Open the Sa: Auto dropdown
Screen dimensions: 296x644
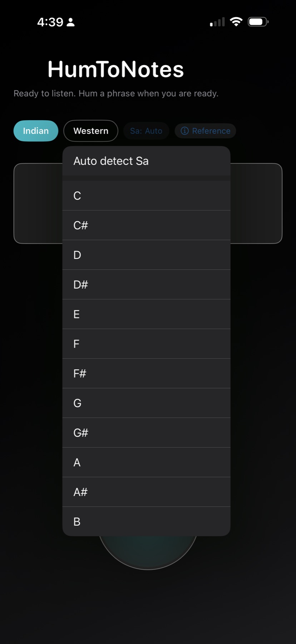click(146, 131)
